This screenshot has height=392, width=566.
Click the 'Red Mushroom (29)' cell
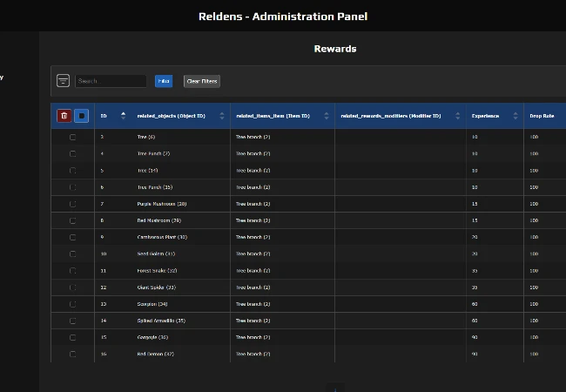coord(159,220)
